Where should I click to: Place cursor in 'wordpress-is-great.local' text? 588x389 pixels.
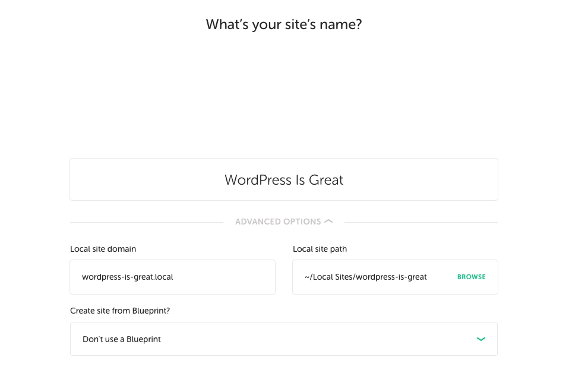click(128, 277)
